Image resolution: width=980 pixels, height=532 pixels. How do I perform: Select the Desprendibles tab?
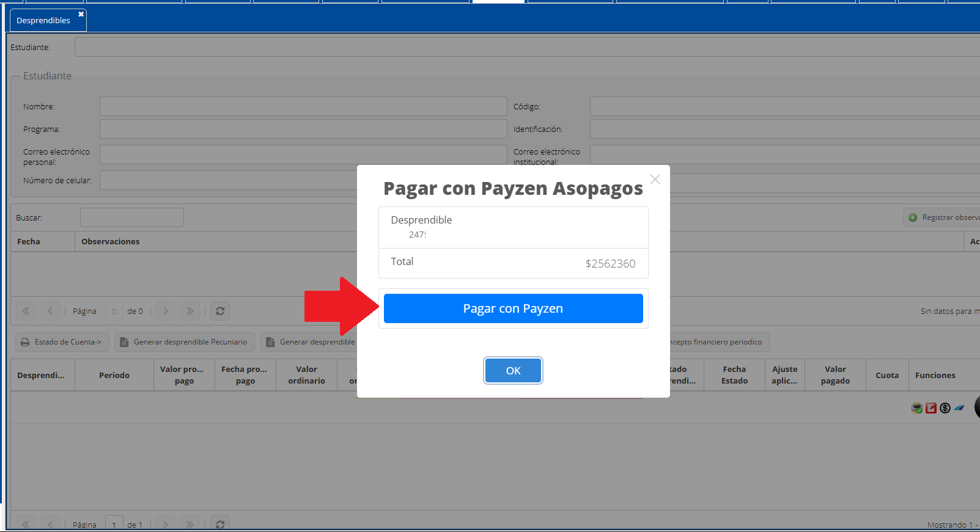click(x=43, y=20)
